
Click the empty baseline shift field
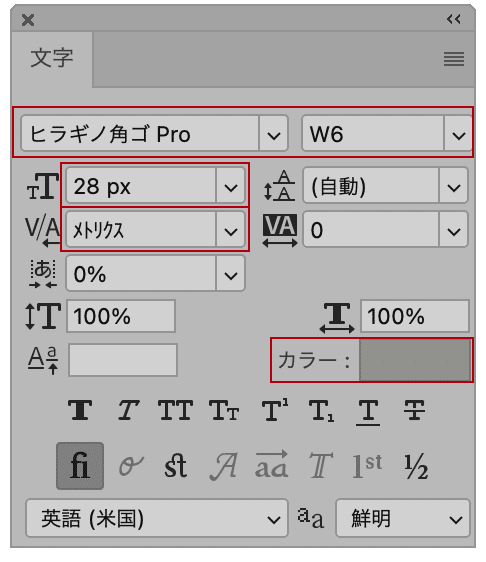pos(123,360)
